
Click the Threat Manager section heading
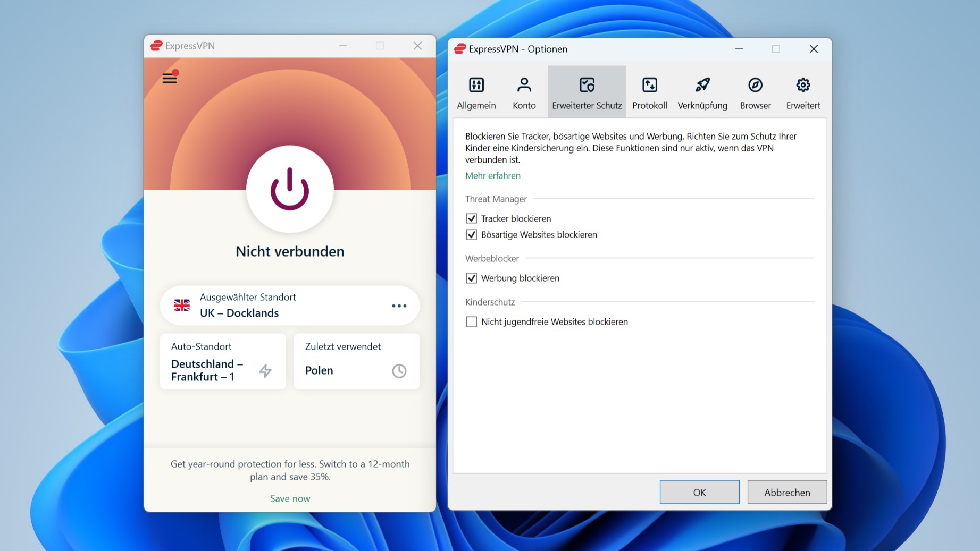tap(496, 199)
